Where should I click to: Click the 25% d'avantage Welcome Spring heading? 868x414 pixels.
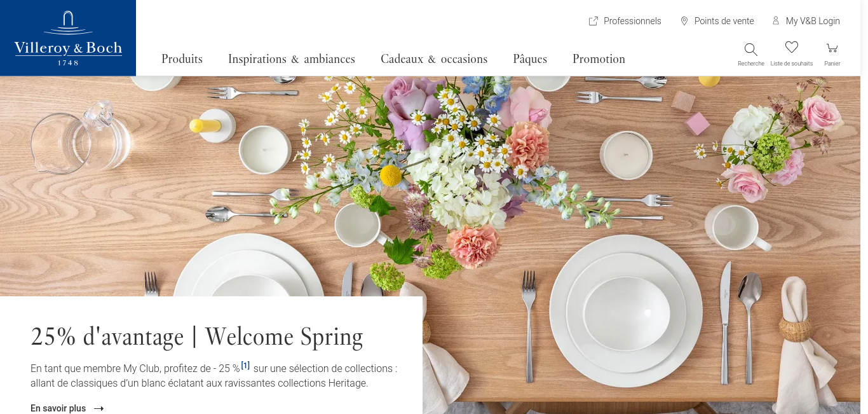[197, 336]
